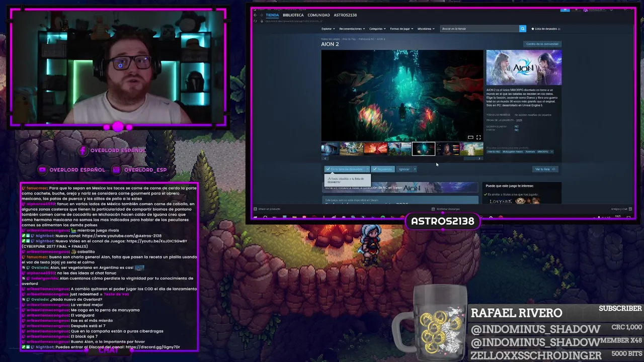644x362 pixels.
Task: Click the Ignorar button
Action: click(x=404, y=169)
